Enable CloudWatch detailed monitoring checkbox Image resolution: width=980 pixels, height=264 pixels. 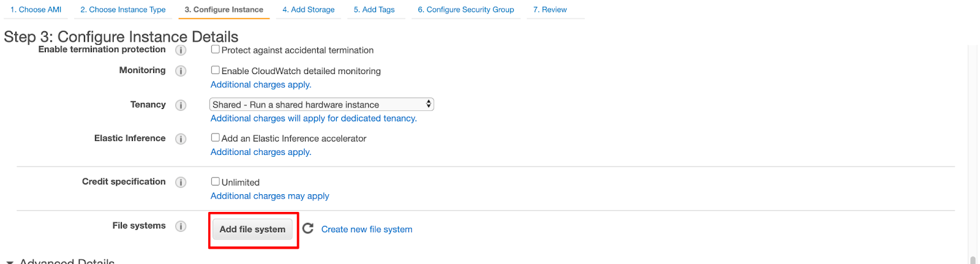point(216,70)
